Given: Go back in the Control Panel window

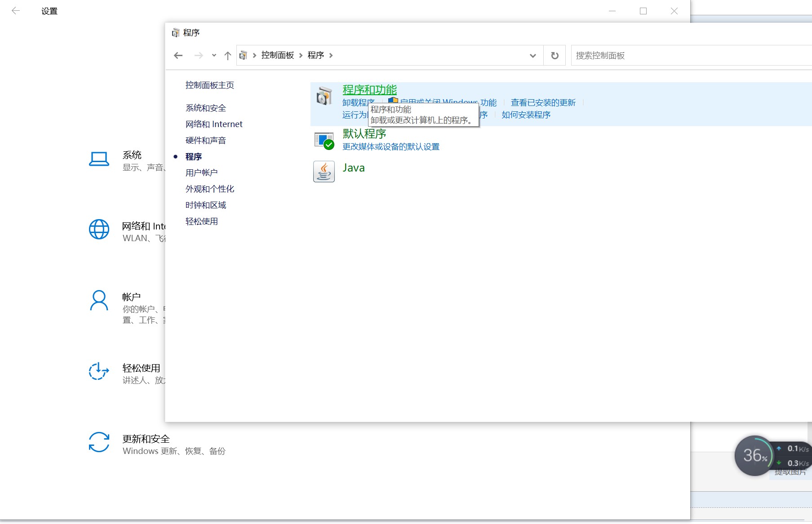Looking at the screenshot, I should pyautogui.click(x=178, y=56).
